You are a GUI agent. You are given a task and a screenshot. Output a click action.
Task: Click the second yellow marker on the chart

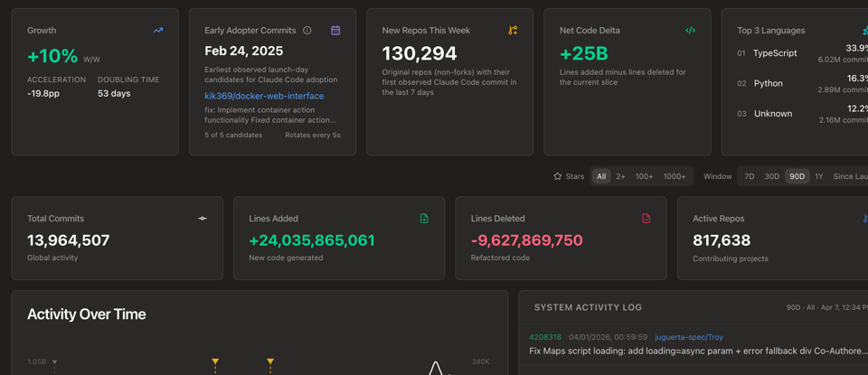[270, 361]
